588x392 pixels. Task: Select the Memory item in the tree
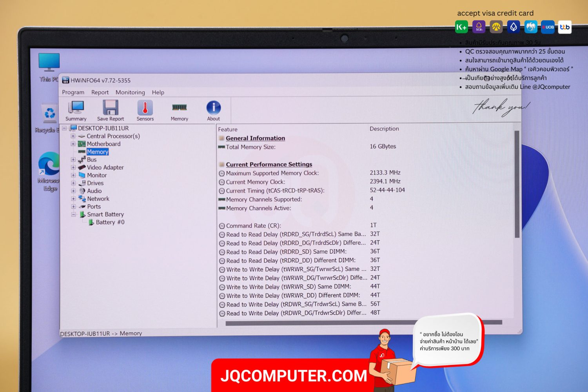click(98, 152)
